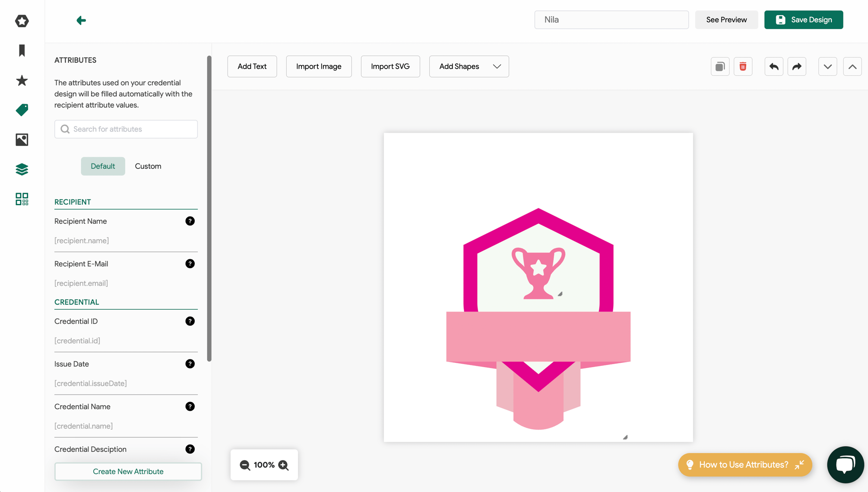This screenshot has height=492, width=868.
Task: Click the badge logo at top left
Action: (x=22, y=21)
